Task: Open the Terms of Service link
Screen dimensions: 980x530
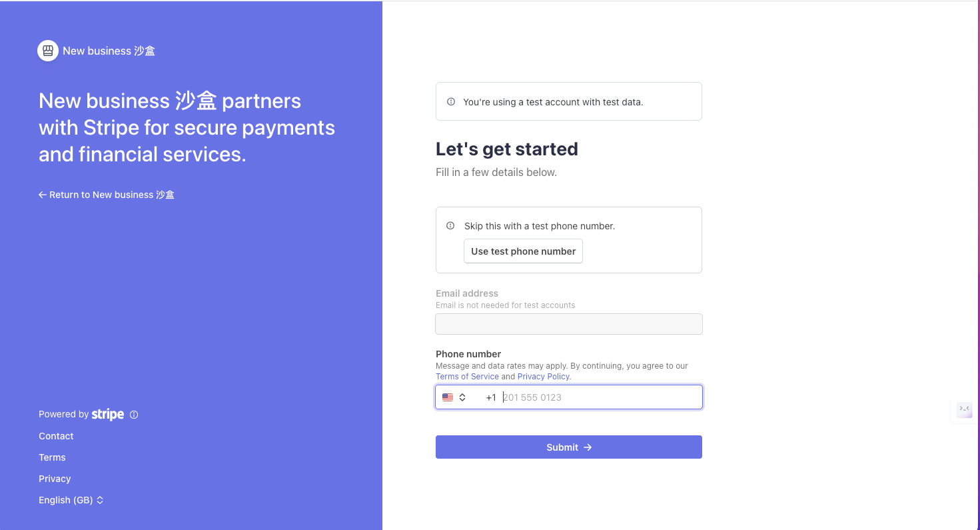Action: tap(467, 377)
